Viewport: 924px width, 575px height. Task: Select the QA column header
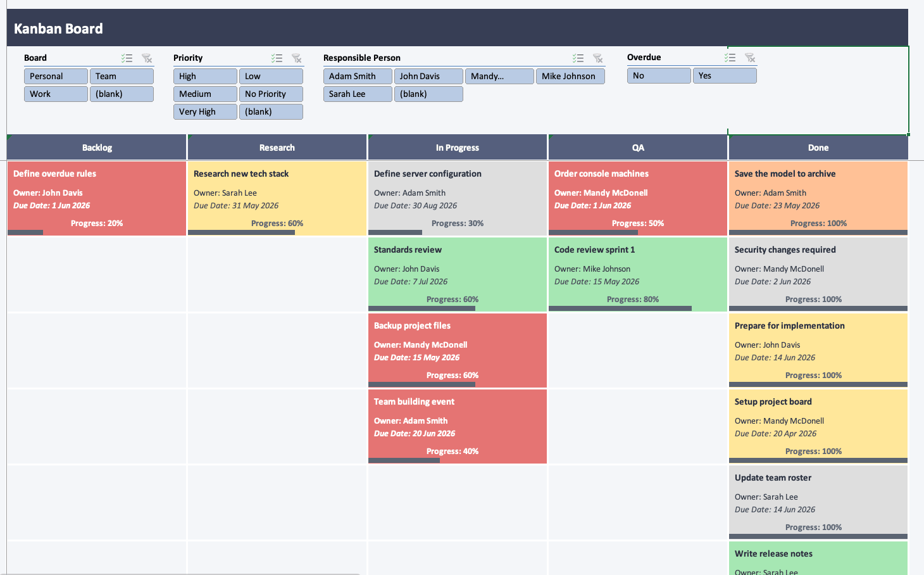pyautogui.click(x=638, y=148)
